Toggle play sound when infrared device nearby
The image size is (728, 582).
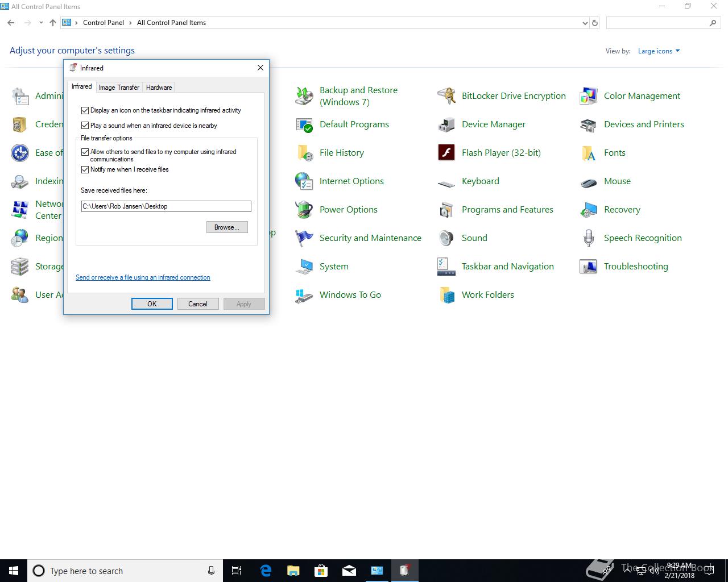[85, 126]
